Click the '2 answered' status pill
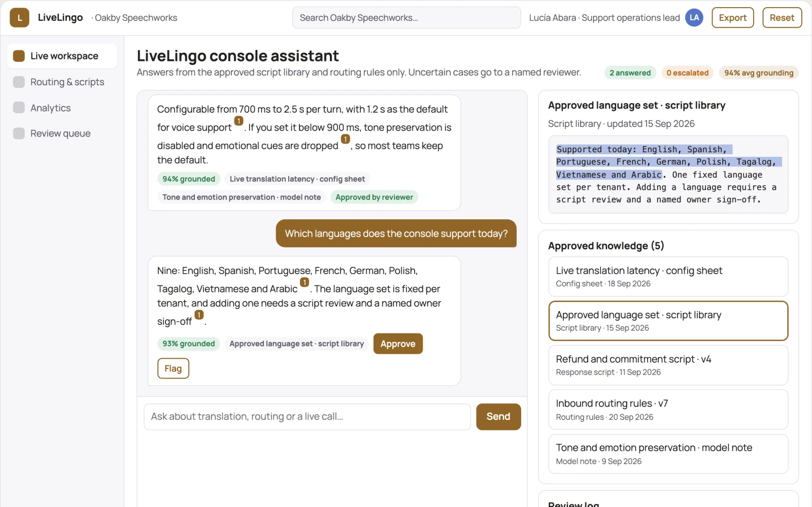The image size is (812, 507). coord(630,73)
